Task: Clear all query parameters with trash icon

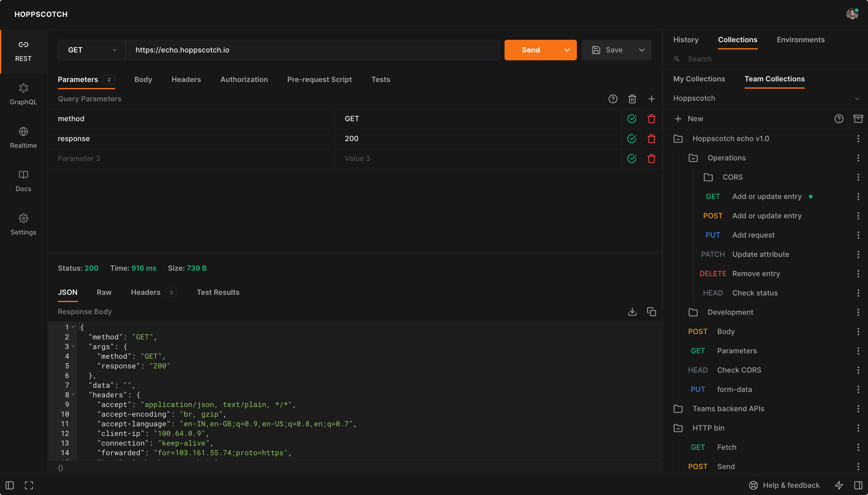Action: [x=632, y=99]
